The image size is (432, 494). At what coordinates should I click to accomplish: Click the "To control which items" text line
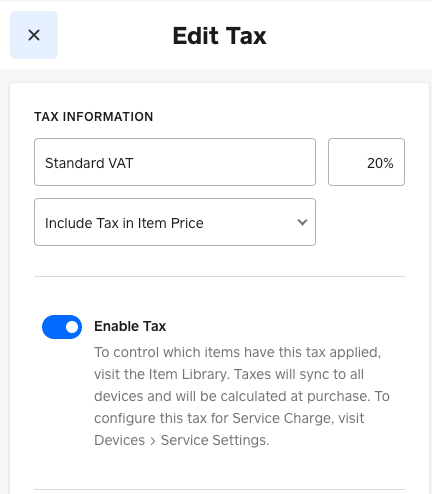click(x=237, y=352)
